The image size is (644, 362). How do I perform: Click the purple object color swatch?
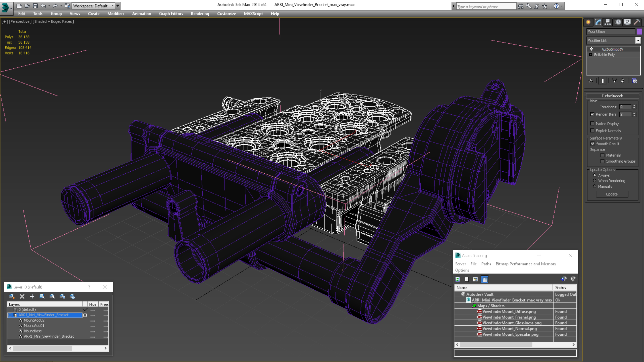[640, 32]
